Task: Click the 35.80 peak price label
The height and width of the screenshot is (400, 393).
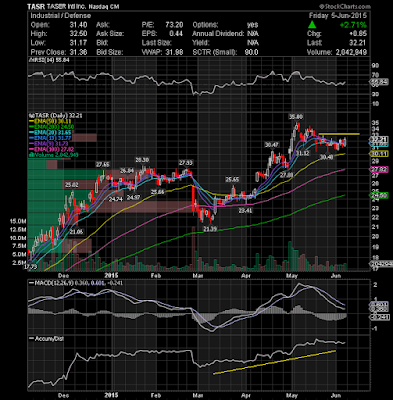Action: point(296,117)
